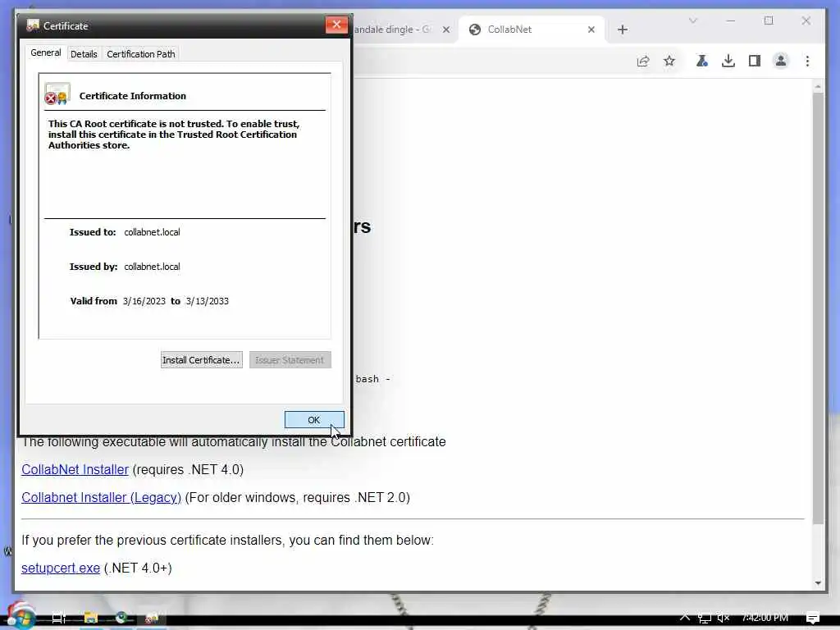
Task: Toggle the browser side panel
Action: pyautogui.click(x=755, y=61)
